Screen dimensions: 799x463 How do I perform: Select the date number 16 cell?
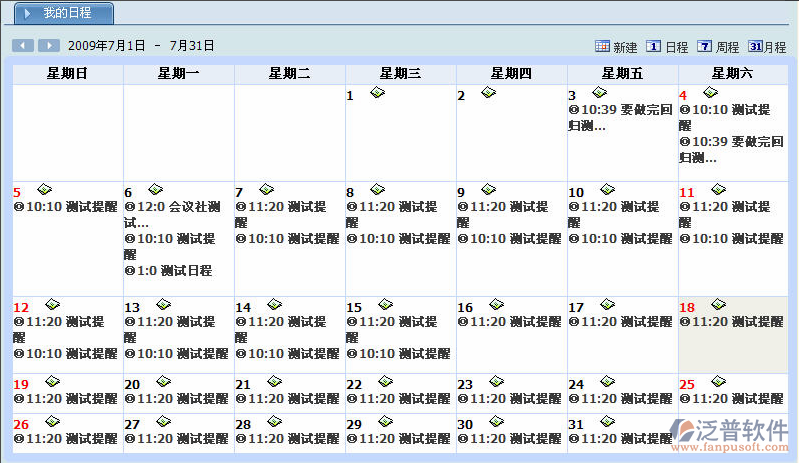coord(465,308)
